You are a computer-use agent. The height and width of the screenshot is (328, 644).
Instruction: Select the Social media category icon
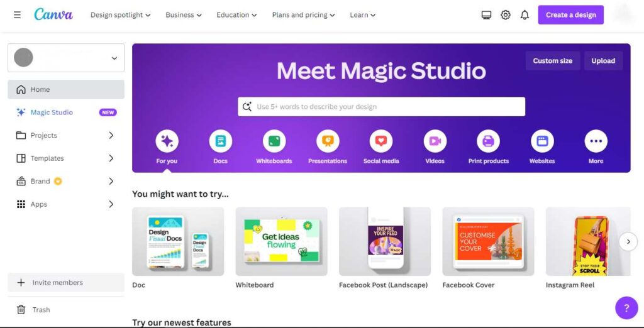click(x=381, y=141)
